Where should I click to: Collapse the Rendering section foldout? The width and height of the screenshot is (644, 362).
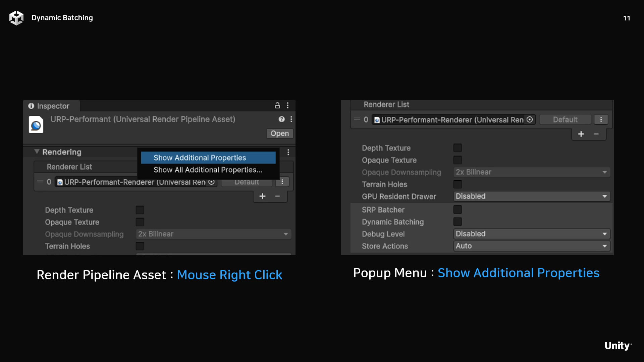coord(37,152)
